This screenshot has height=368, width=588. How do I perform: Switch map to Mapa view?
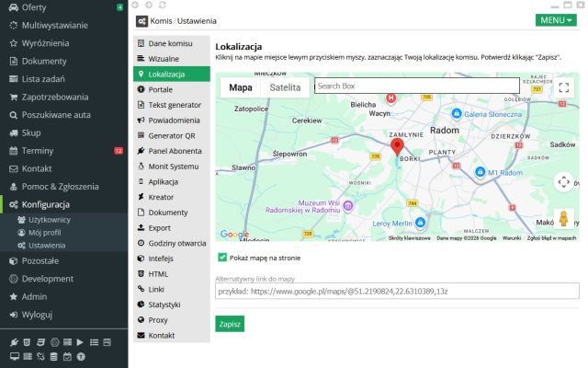(x=240, y=87)
